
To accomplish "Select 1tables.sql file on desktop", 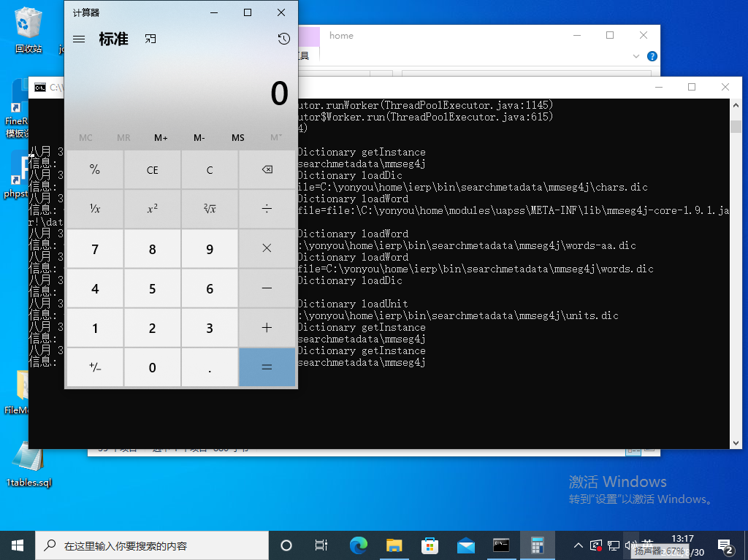I will point(28,465).
